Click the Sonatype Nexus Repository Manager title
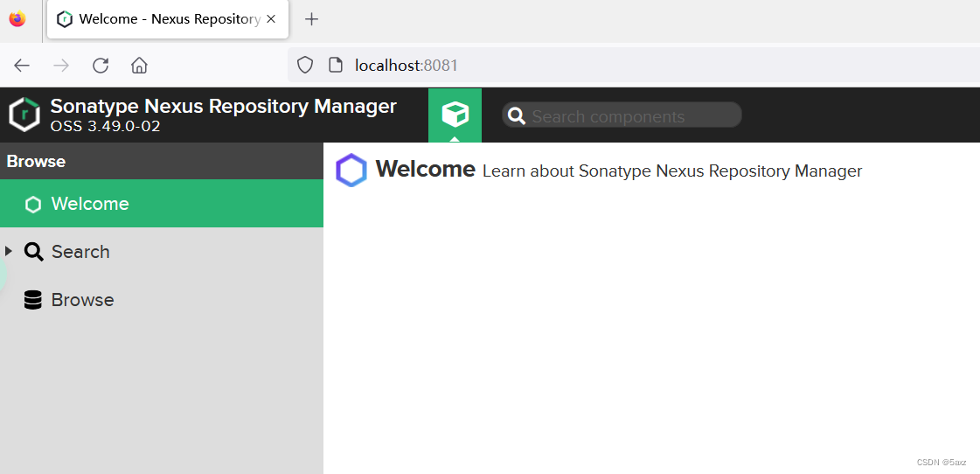The width and height of the screenshot is (980, 474). click(223, 107)
